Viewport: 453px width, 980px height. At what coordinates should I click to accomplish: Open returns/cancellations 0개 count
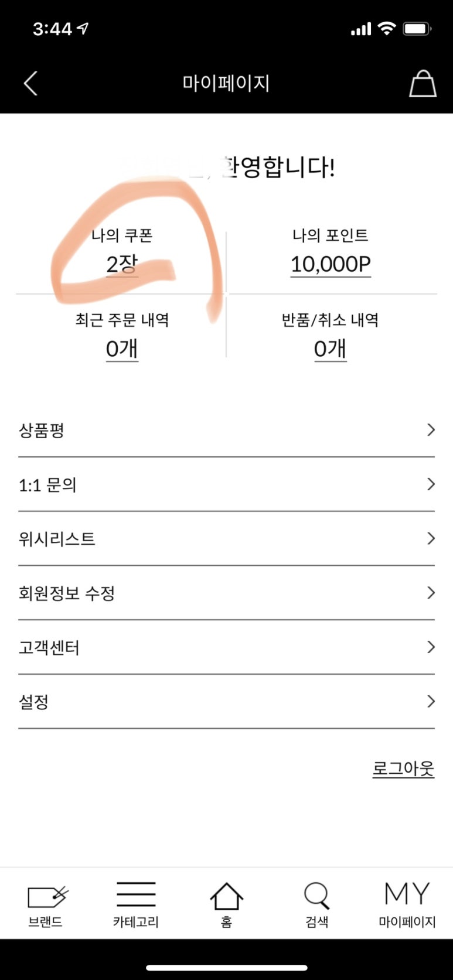point(331,349)
